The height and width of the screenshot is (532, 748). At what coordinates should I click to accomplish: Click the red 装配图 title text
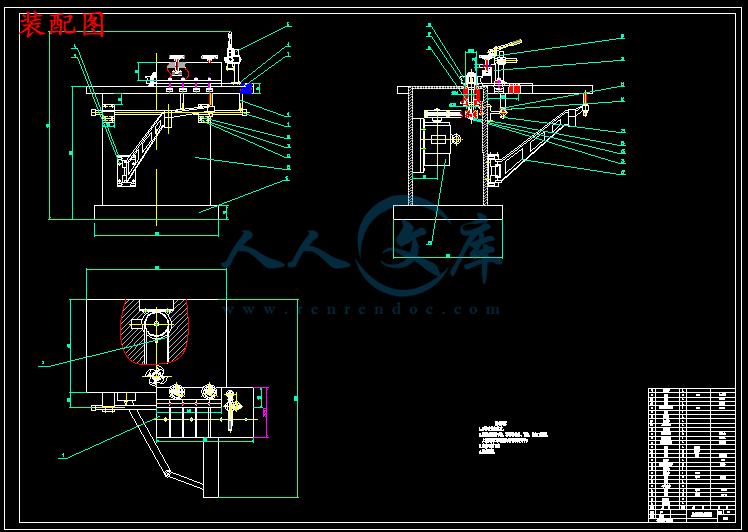(62, 25)
